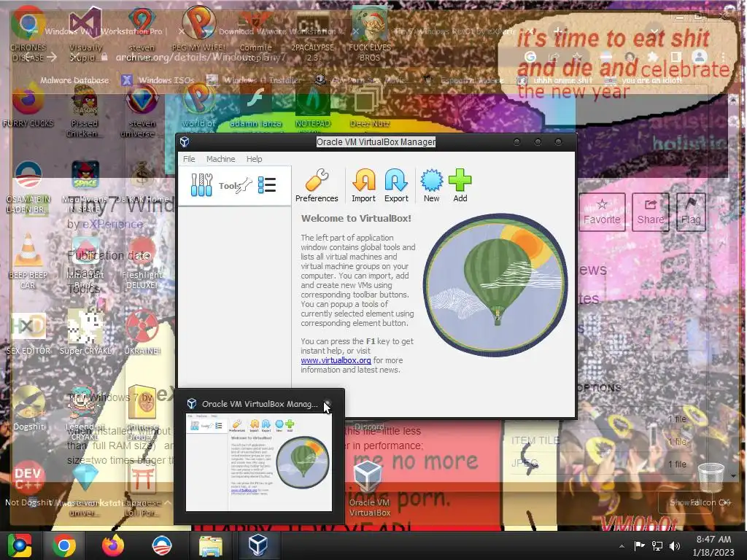The image size is (747, 560).
Task: Open the Oracle VM VirtualBox desktop shortcut
Action: coord(369,489)
